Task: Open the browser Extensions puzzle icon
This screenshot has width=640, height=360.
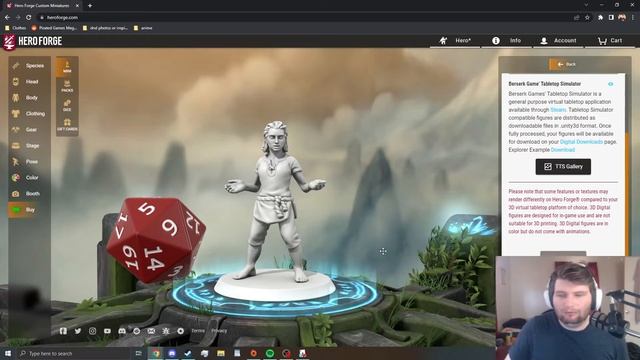Action: click(600, 18)
